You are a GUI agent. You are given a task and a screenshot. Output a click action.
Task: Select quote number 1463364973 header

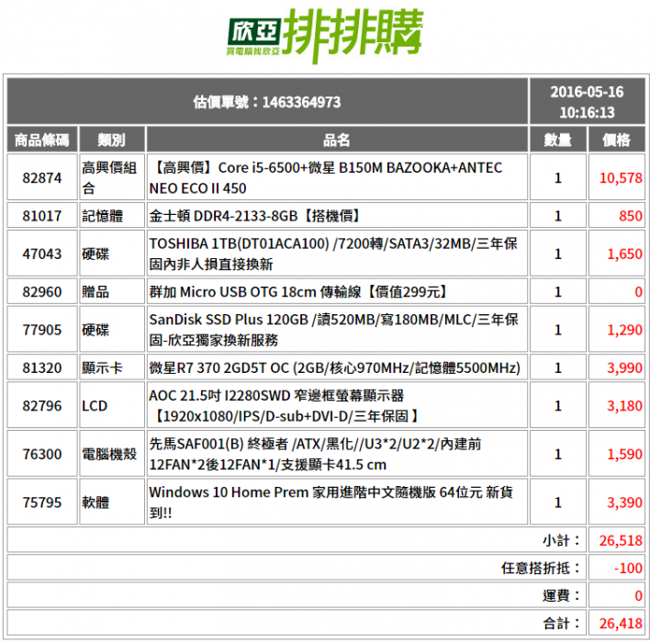pyautogui.click(x=267, y=102)
